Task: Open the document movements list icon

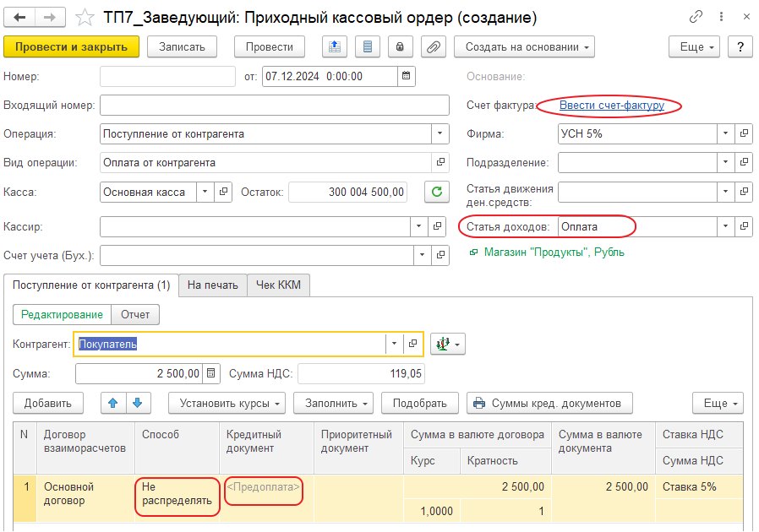Action: point(368,47)
